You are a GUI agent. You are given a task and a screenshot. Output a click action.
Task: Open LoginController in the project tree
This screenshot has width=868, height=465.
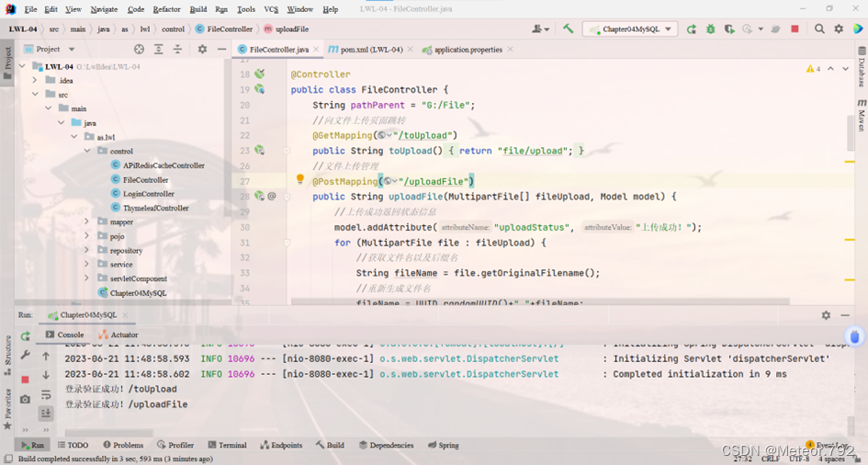point(148,194)
